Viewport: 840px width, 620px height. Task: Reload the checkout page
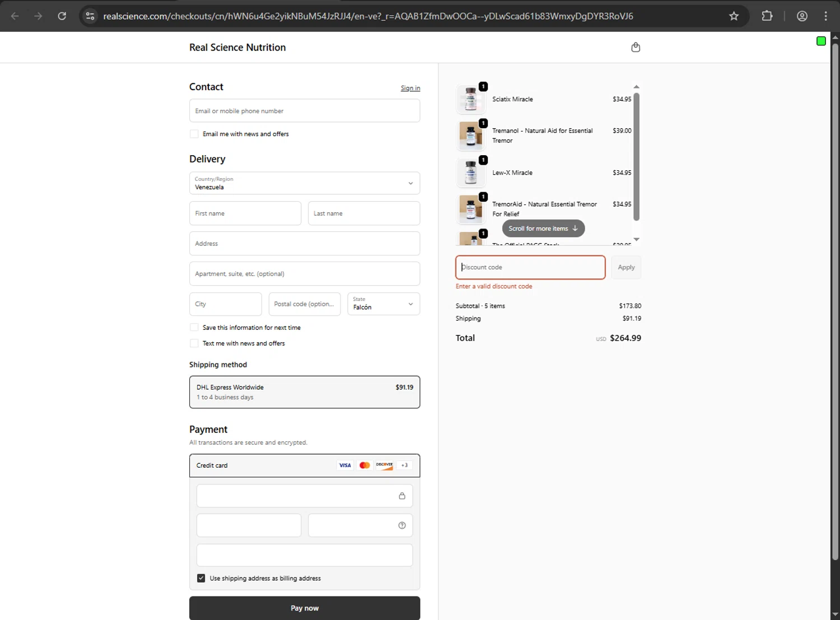(62, 16)
